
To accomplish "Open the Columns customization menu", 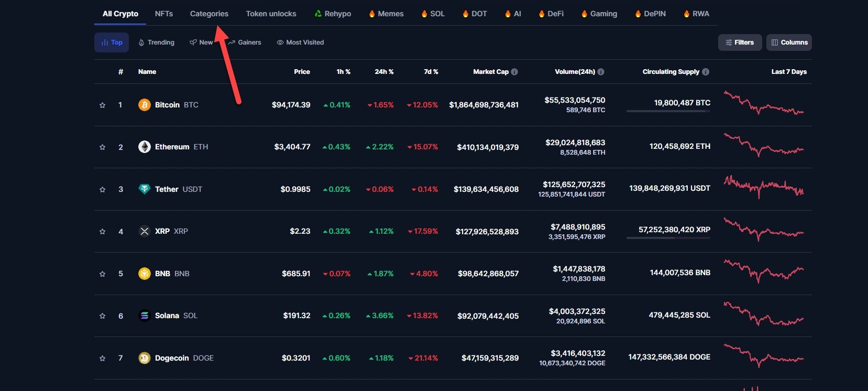I will click(x=789, y=42).
